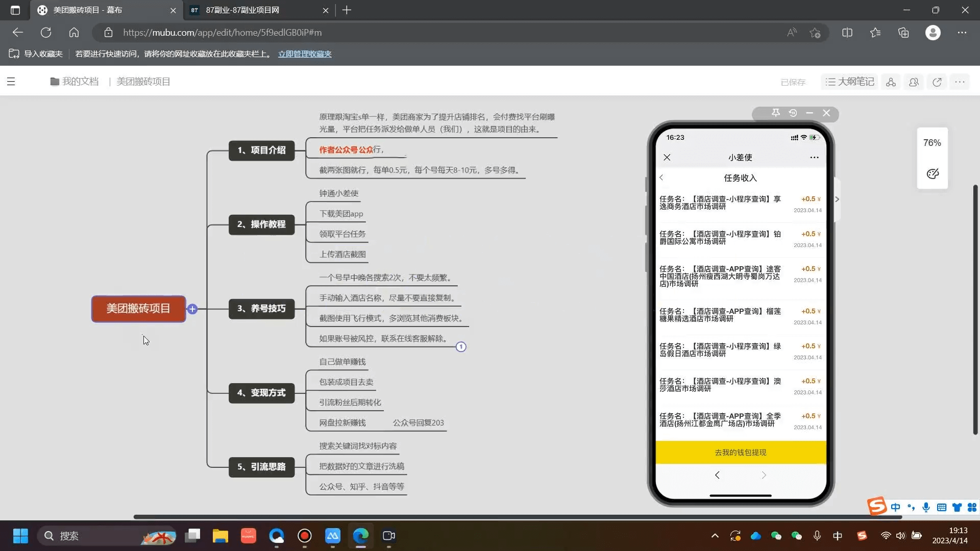
Task: Select node 3、养号技巧
Action: point(261,309)
